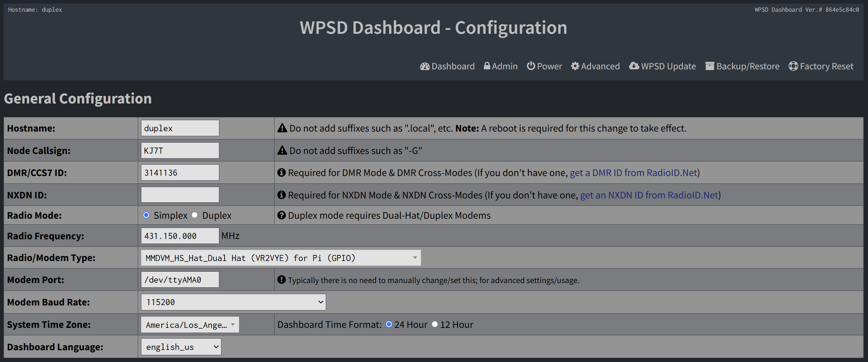Screen dimensions: 868x362
Task: Click the Admin padlock icon
Action: tap(487, 66)
